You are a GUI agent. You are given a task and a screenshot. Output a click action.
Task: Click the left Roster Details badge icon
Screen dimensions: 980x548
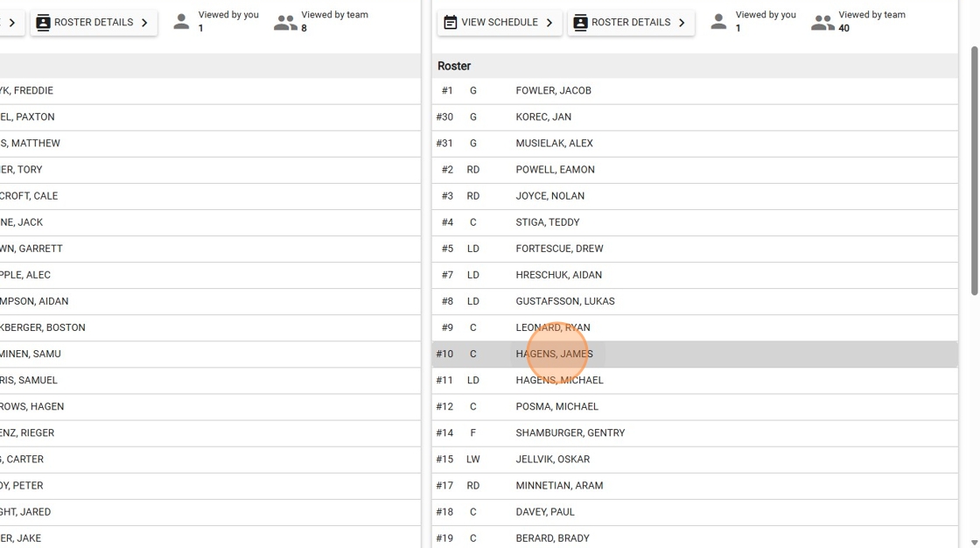pyautogui.click(x=43, y=23)
